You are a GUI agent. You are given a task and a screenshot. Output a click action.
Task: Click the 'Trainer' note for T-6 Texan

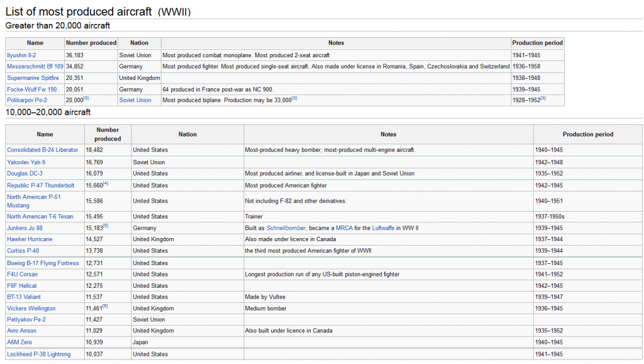coord(254,217)
